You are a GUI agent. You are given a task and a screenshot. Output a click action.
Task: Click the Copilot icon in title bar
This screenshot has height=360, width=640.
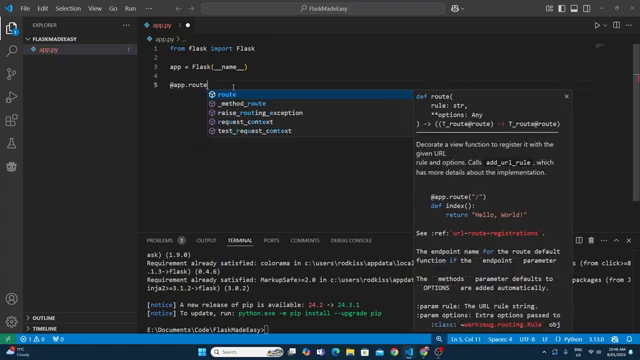point(455,8)
